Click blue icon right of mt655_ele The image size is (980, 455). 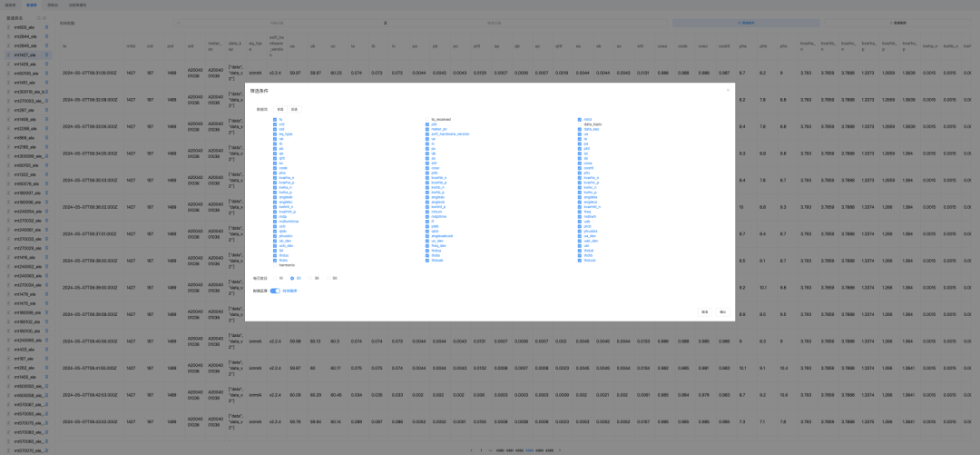tap(47, 27)
